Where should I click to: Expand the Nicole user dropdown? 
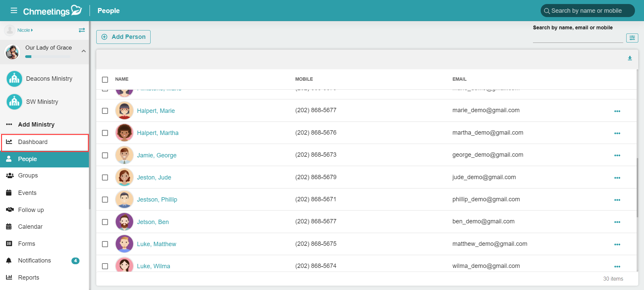[x=25, y=30]
